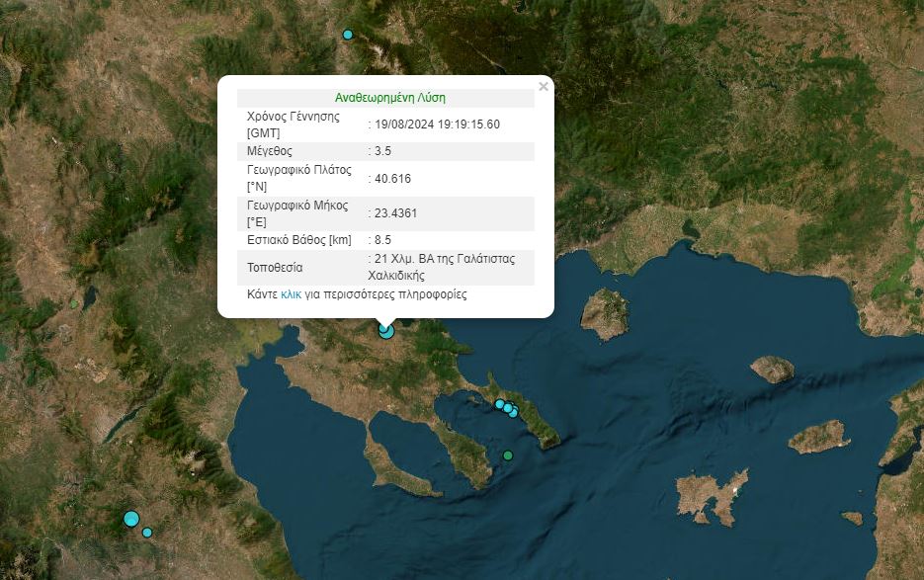The width and height of the screenshot is (924, 580).
Task: Select the cyan earthquake marker at map top
Action: coord(348,35)
